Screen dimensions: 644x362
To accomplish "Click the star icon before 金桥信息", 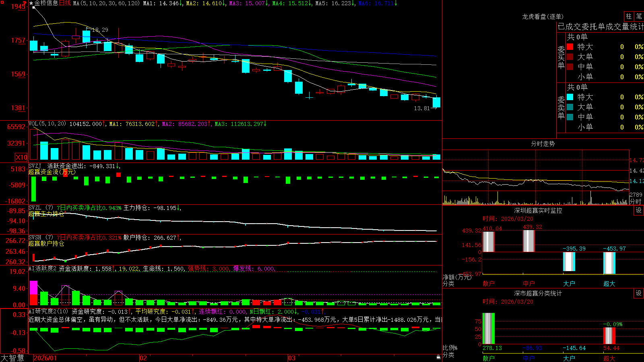I will click(31, 3).
